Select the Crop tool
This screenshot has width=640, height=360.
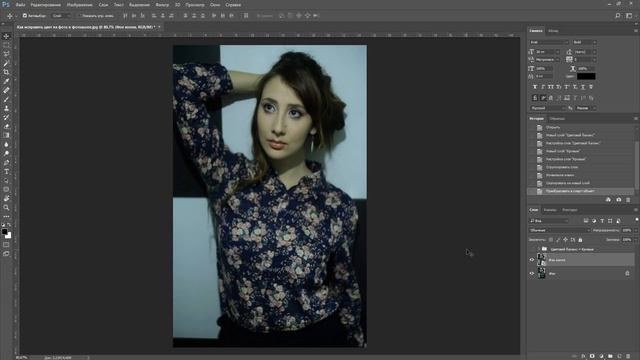[6, 72]
